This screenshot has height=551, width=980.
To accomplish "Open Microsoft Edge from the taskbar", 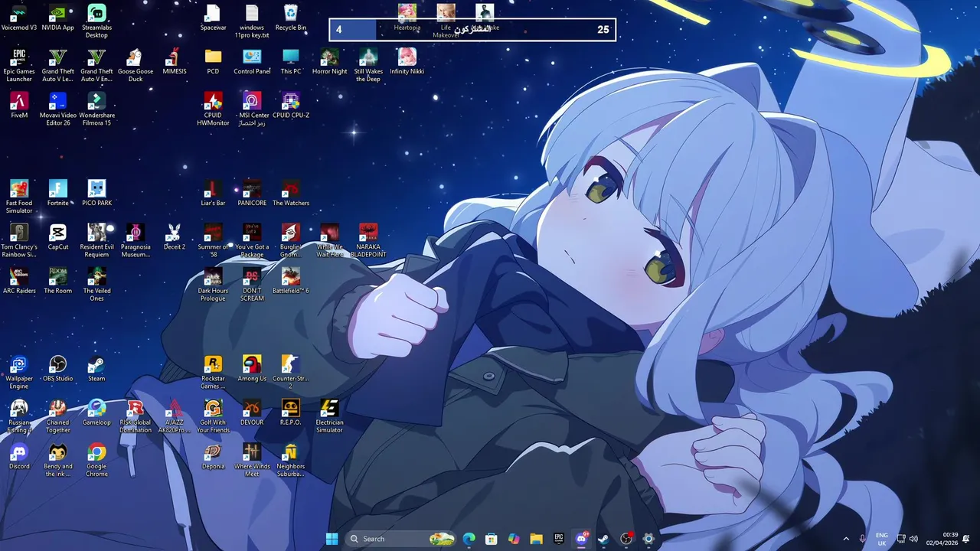I will pyautogui.click(x=469, y=539).
